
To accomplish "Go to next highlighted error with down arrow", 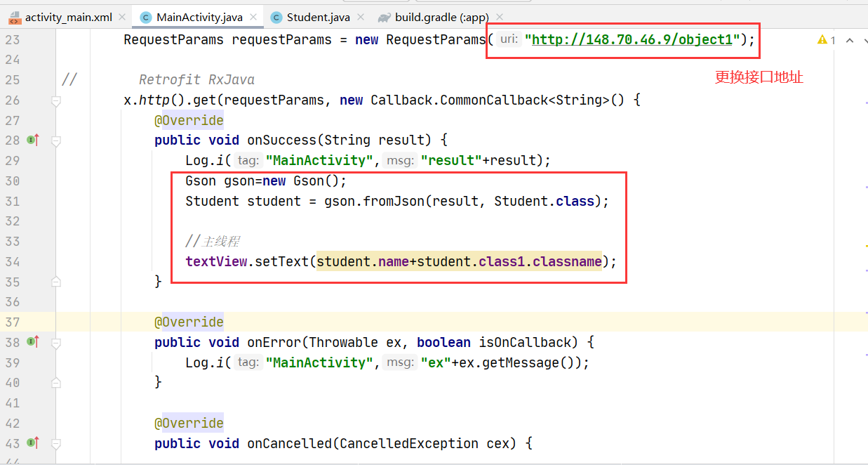I will point(866,40).
